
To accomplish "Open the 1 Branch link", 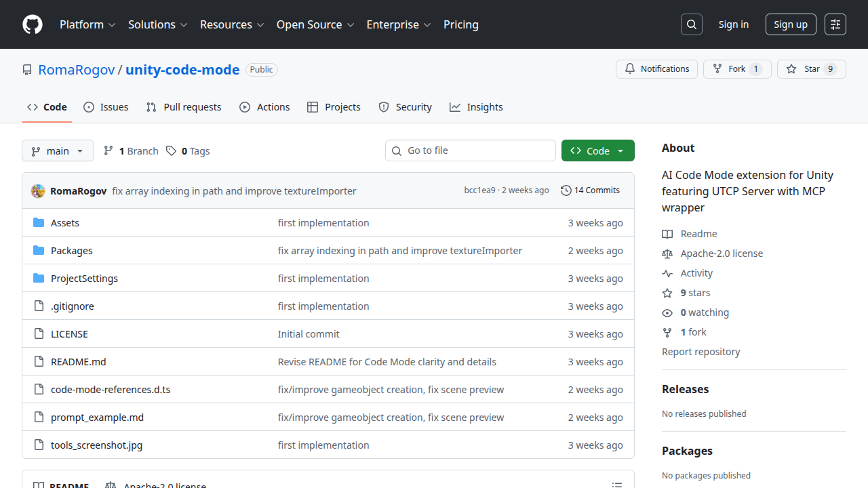I will (x=131, y=150).
